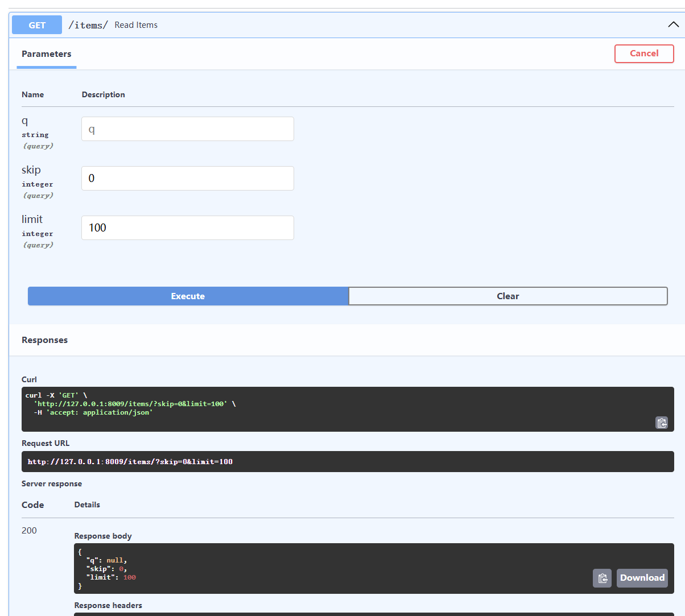The height and width of the screenshot is (616, 685).
Task: Select the skip parameter input
Action: pos(187,178)
